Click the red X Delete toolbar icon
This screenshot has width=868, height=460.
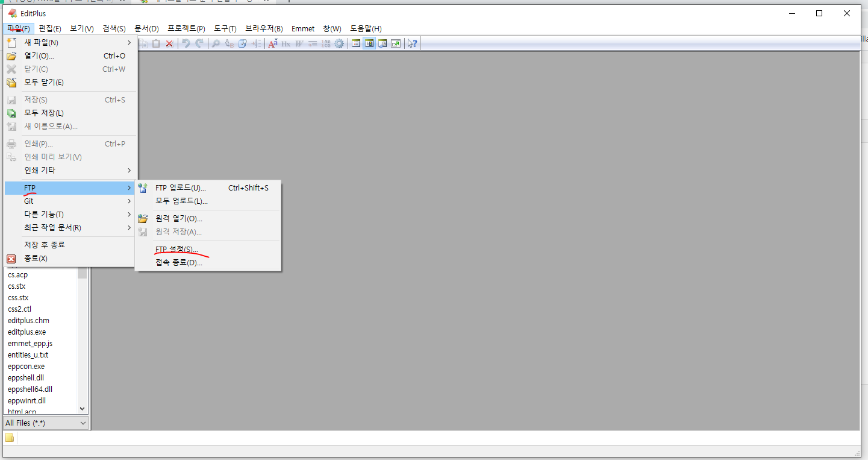pyautogui.click(x=169, y=43)
